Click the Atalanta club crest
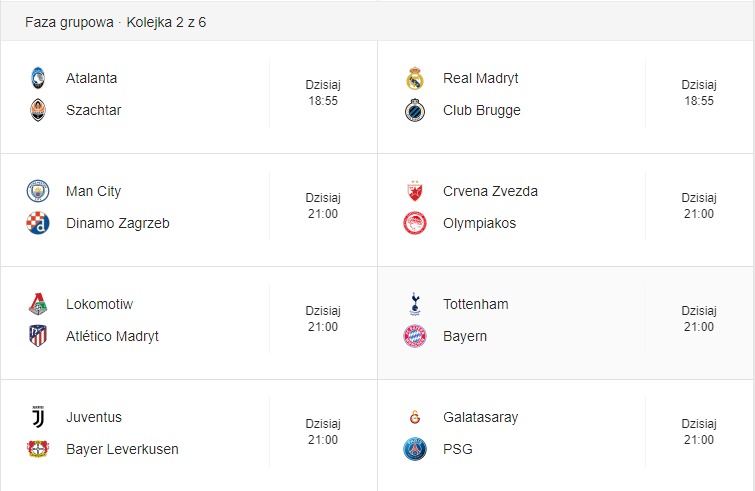Image resolution: width=755 pixels, height=491 pixels. (38, 78)
